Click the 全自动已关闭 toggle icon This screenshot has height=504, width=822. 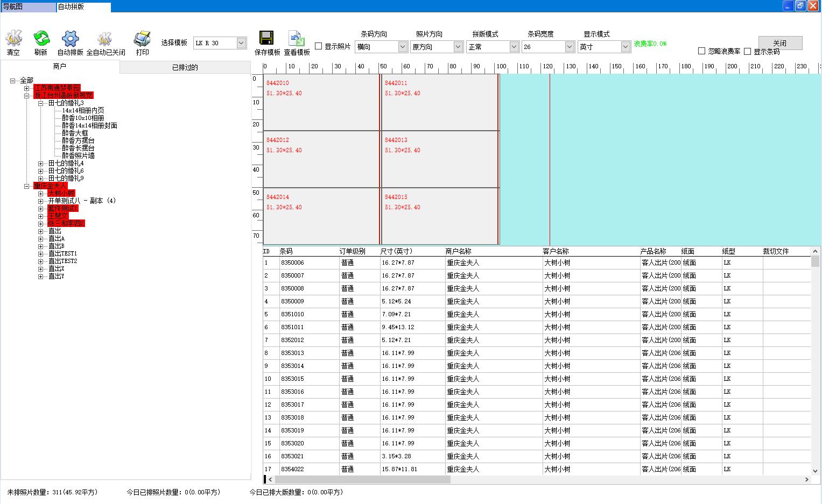(104, 39)
